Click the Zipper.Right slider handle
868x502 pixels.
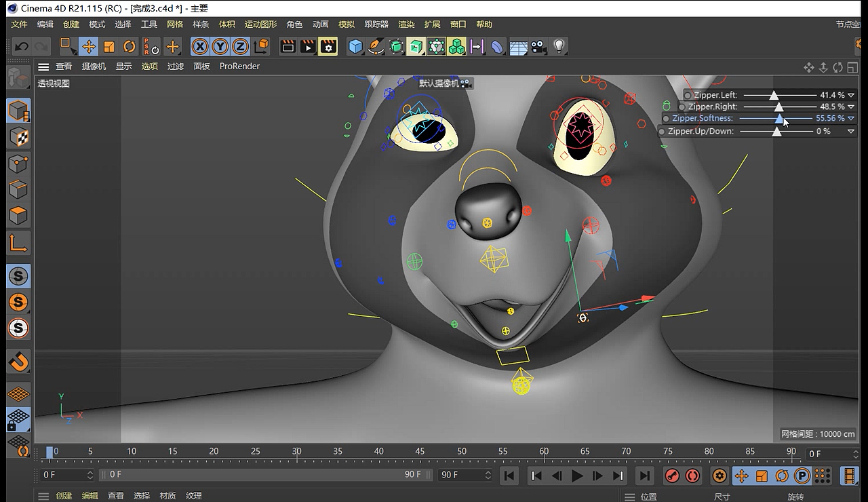point(779,107)
